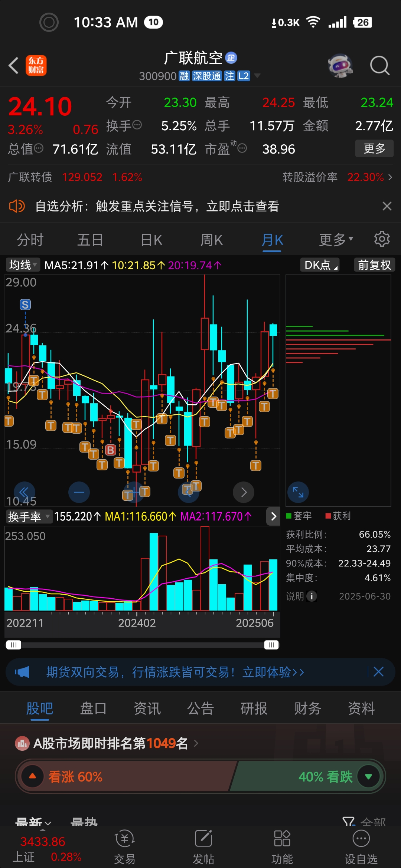Tap the 看跌 down-arrow vote button
401x868 pixels.
(x=368, y=776)
